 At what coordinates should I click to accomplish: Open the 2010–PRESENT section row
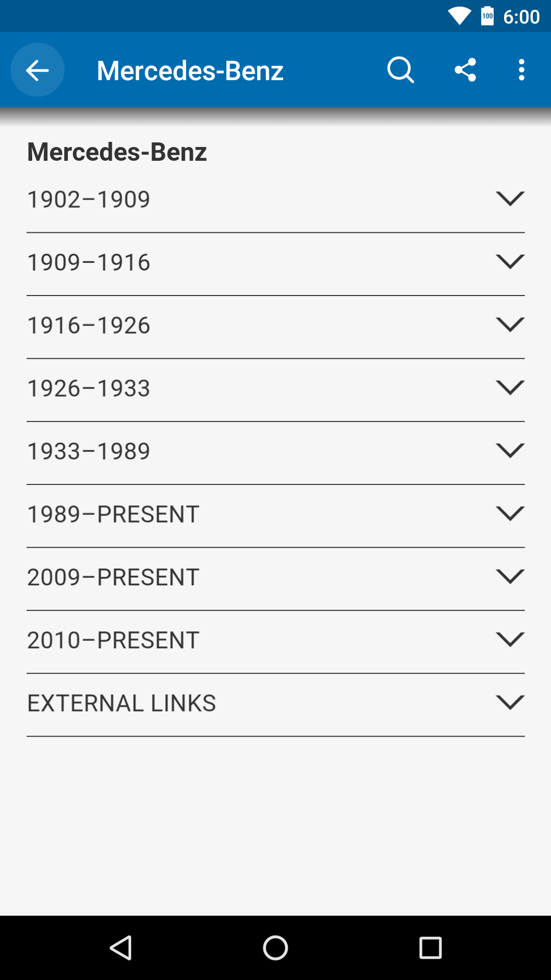(x=275, y=642)
